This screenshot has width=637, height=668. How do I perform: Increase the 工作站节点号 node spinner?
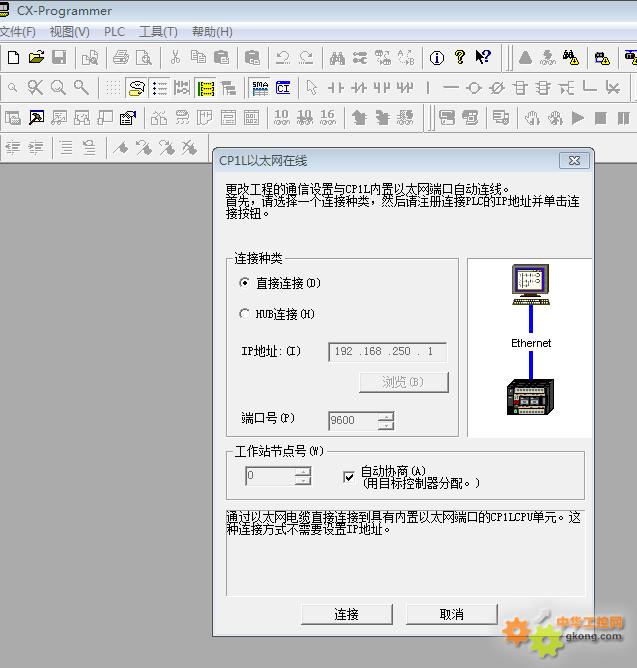(x=303, y=471)
